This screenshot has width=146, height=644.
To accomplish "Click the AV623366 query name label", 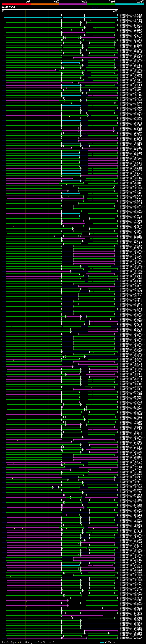I will click(8, 7).
